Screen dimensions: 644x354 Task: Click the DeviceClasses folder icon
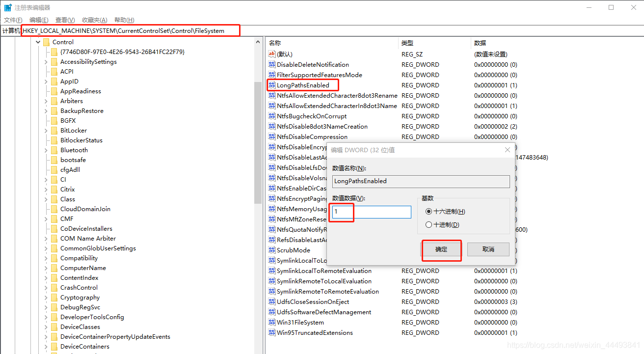(x=54, y=327)
